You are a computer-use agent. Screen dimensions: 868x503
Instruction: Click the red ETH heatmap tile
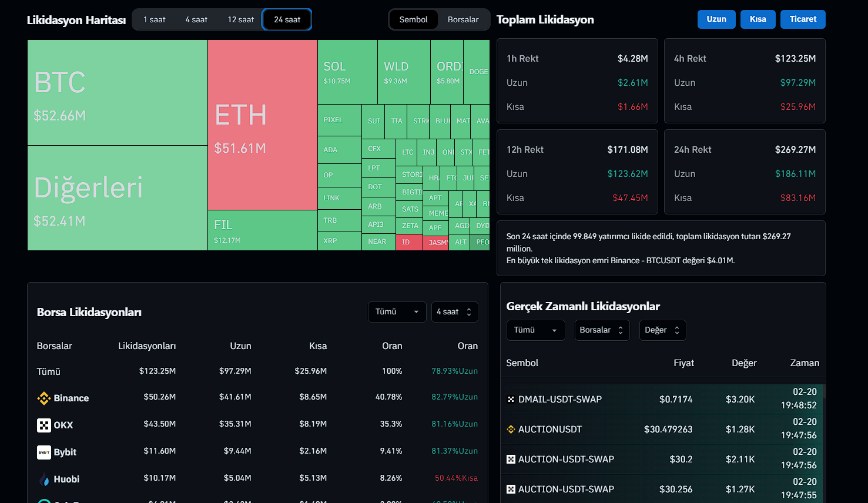tap(262, 125)
